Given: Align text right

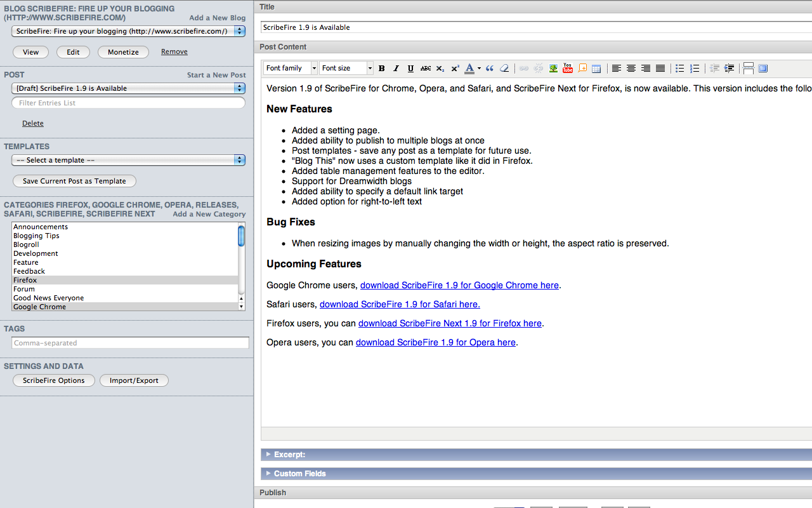Looking at the screenshot, I should click(x=646, y=69).
